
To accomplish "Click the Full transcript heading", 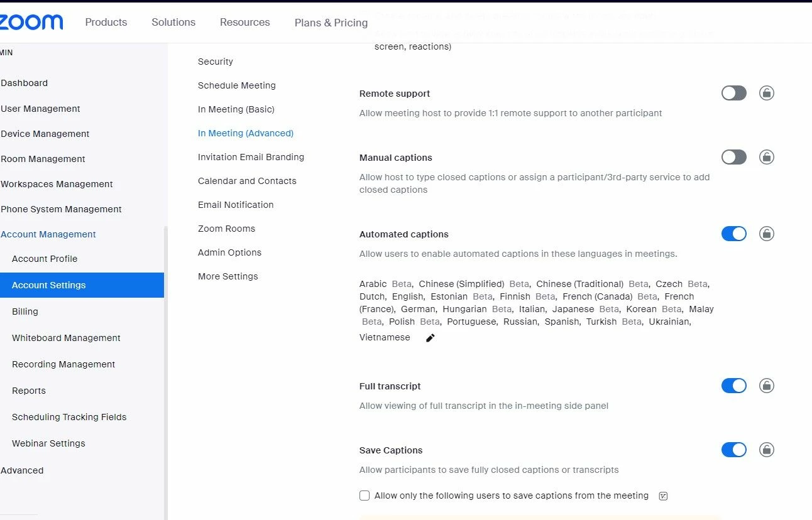I will tap(390, 386).
